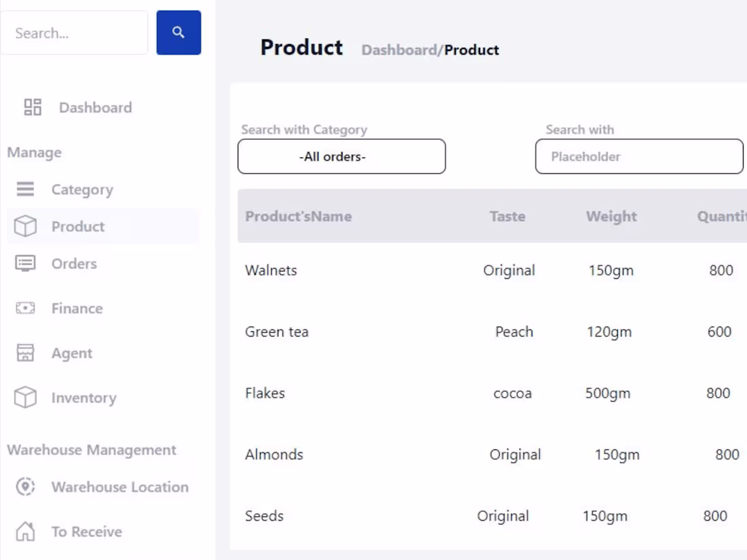
Task: Open the Agent section
Action: pyautogui.click(x=72, y=354)
